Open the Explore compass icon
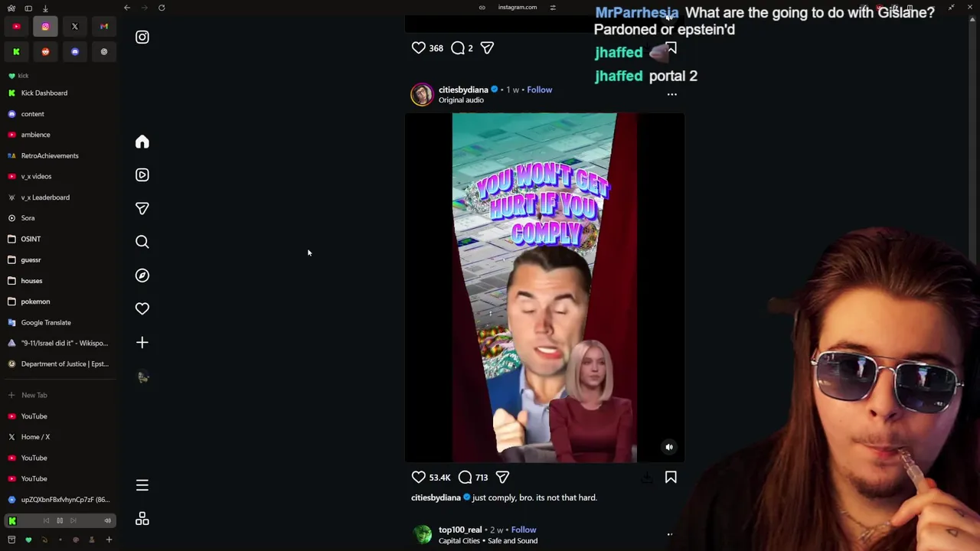This screenshot has height=551, width=980. tap(142, 275)
